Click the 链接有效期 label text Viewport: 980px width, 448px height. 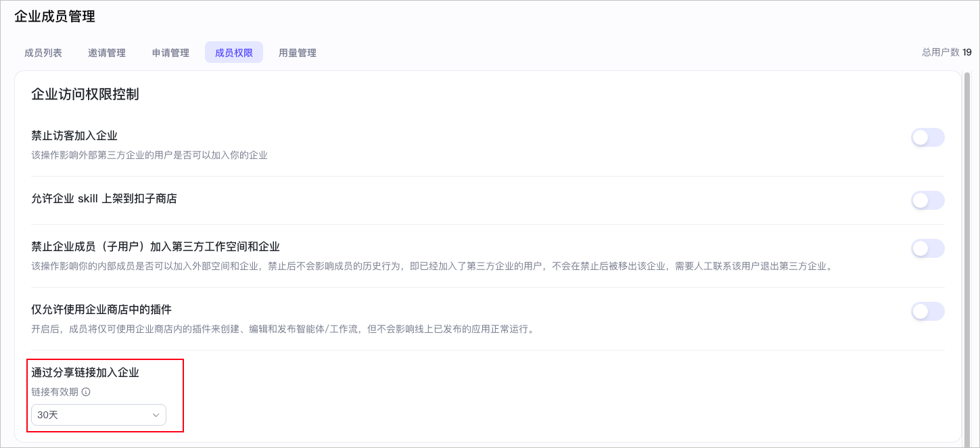point(55,392)
